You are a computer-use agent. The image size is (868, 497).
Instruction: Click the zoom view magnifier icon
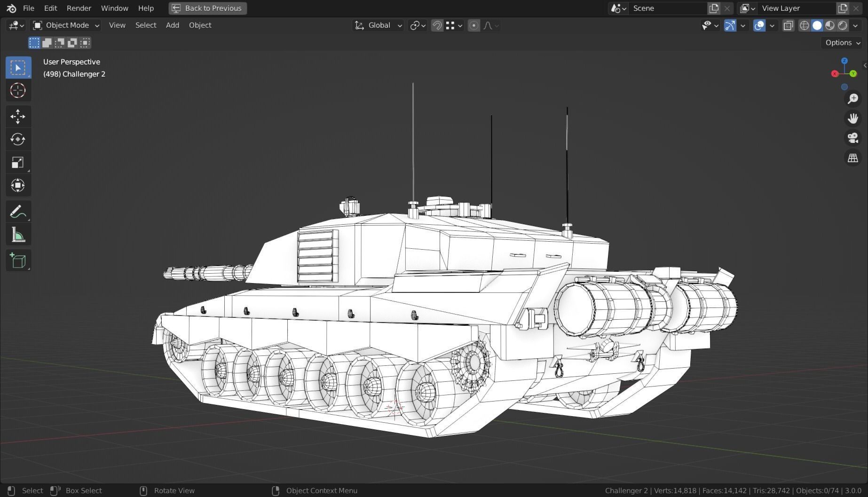pos(853,98)
